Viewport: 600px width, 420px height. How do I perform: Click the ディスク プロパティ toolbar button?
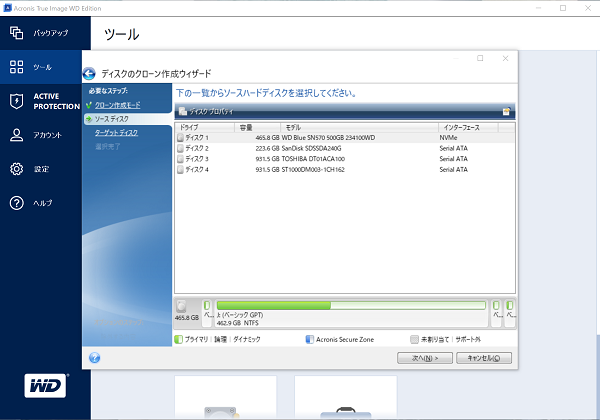click(208, 111)
